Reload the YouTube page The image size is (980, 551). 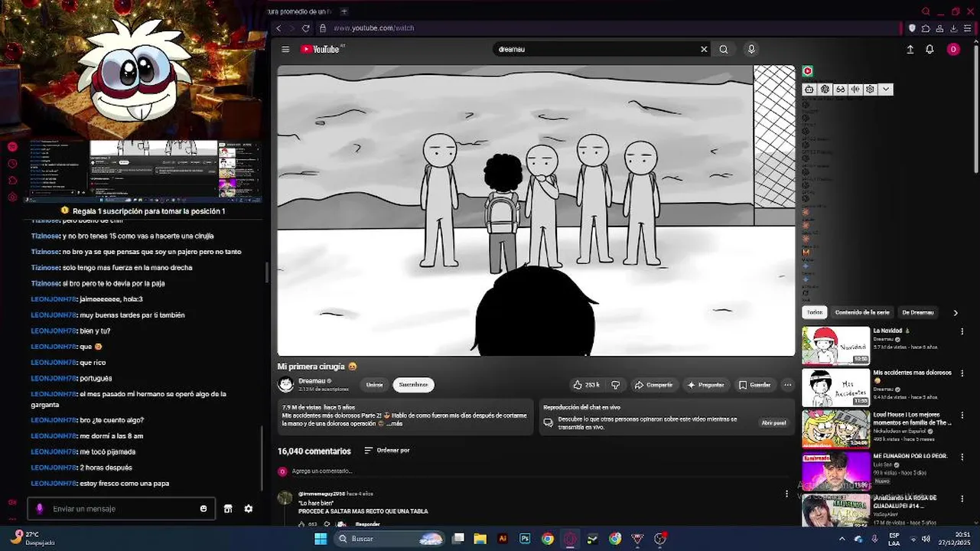[306, 28]
